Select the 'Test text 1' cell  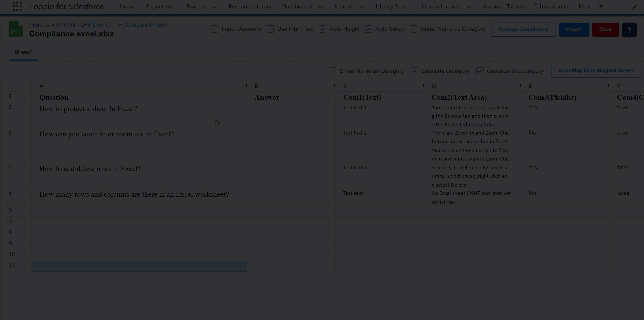(x=380, y=115)
